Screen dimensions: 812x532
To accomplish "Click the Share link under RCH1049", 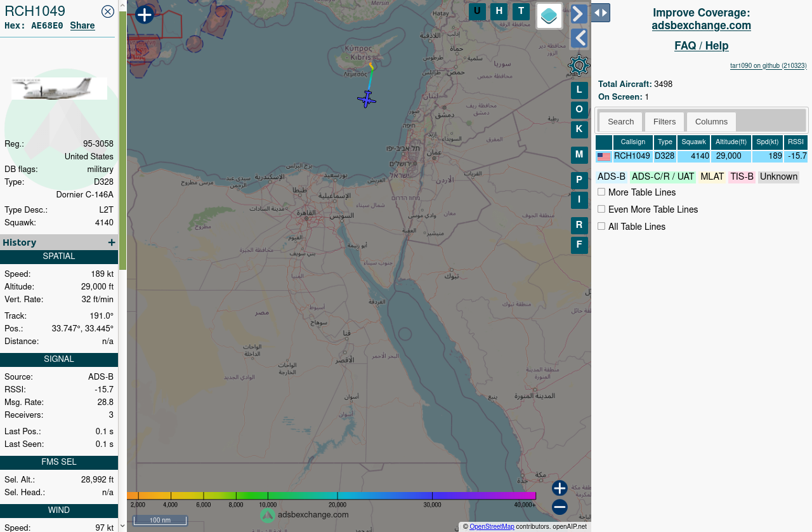I will pos(82,25).
